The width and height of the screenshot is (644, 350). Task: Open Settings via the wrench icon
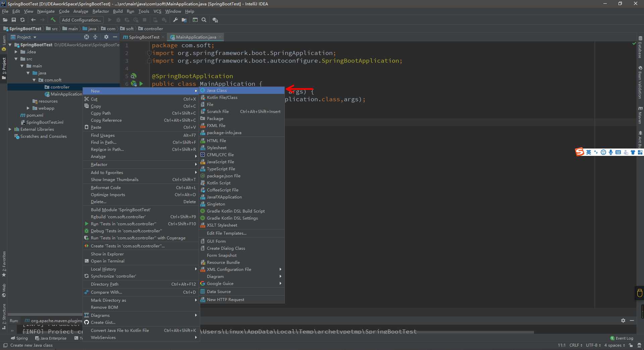[175, 20]
